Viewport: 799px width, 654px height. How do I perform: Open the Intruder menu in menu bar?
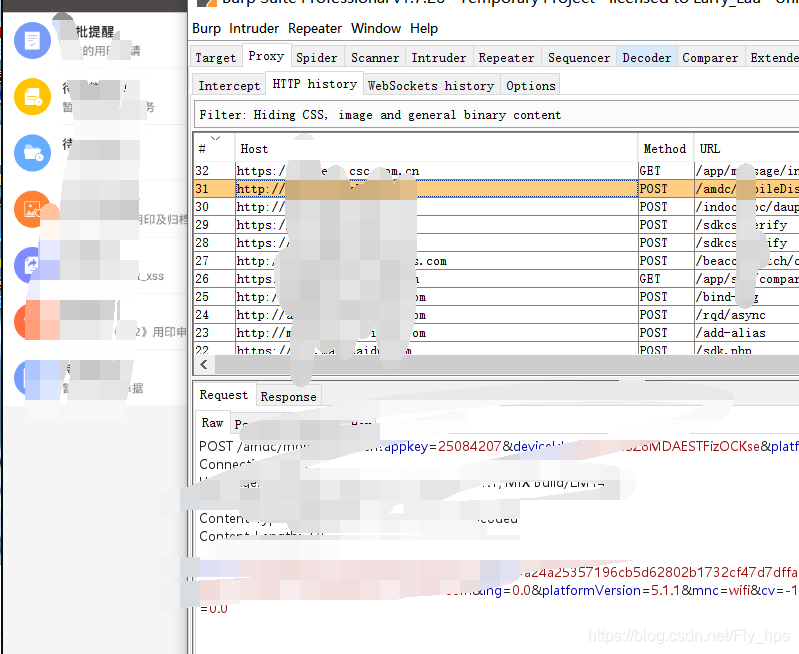click(254, 29)
